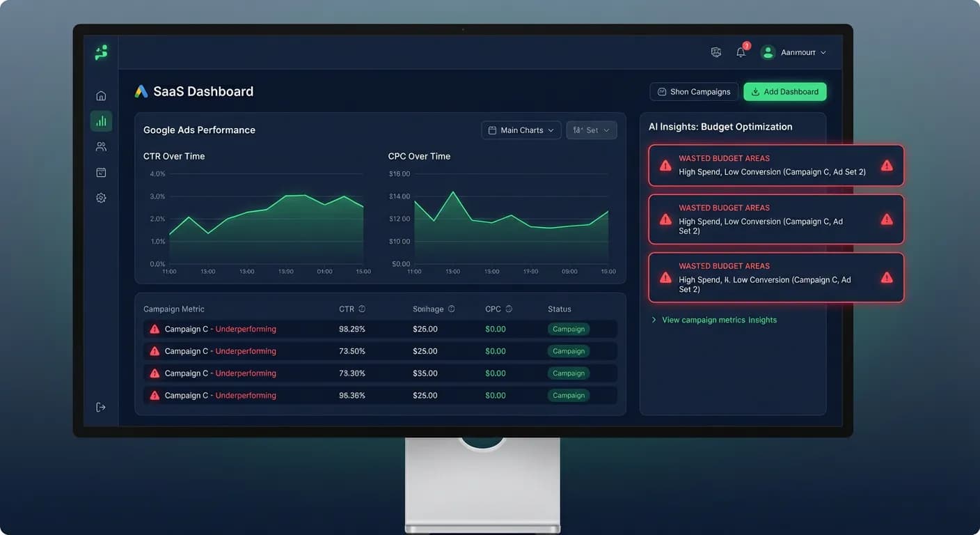Click the green app logo above the sidebar
The width and height of the screenshot is (980, 535).
pos(100,52)
